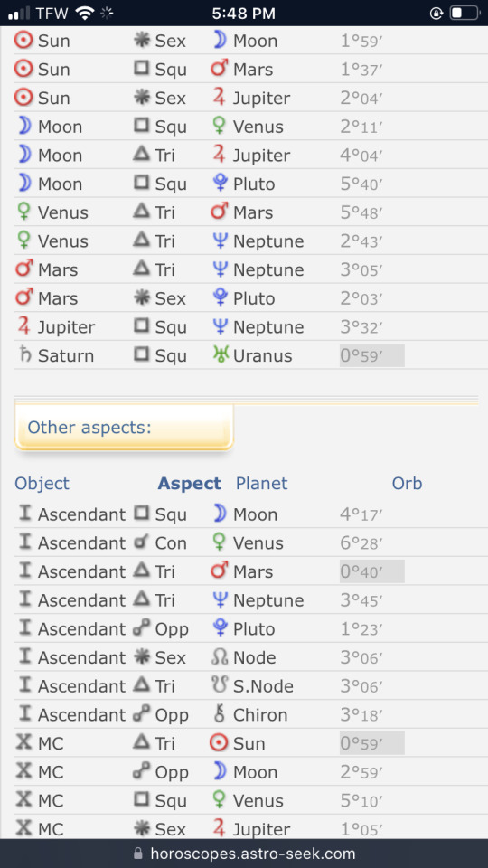Tap highlighted 0°59′ orb for Saturn Uranus
488x868 pixels.
coord(371,355)
